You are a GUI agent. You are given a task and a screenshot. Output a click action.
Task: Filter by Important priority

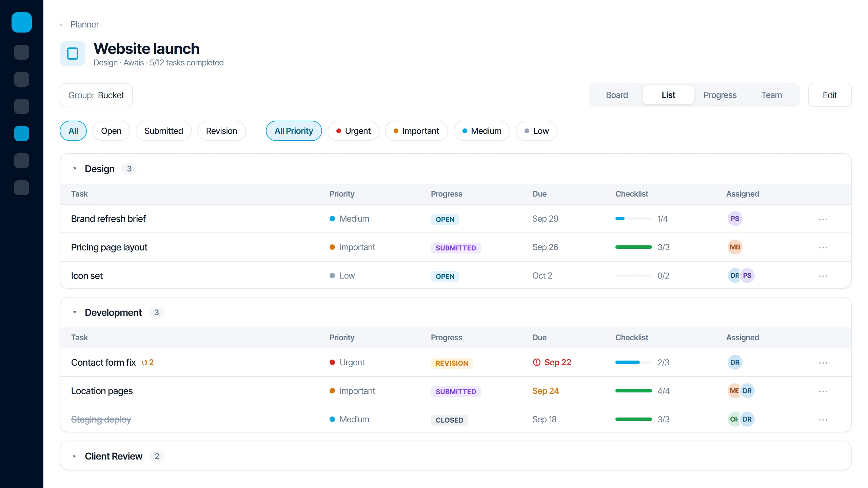coord(416,131)
